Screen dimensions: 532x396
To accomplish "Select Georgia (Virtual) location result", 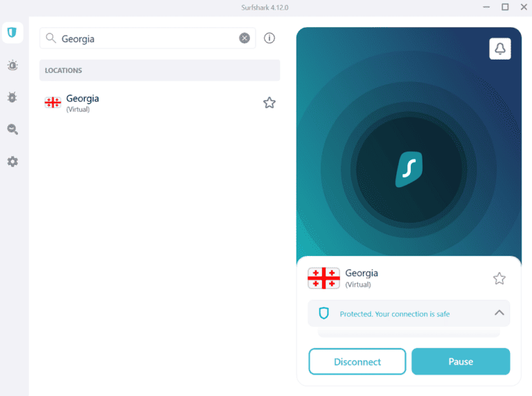I will tap(159, 103).
